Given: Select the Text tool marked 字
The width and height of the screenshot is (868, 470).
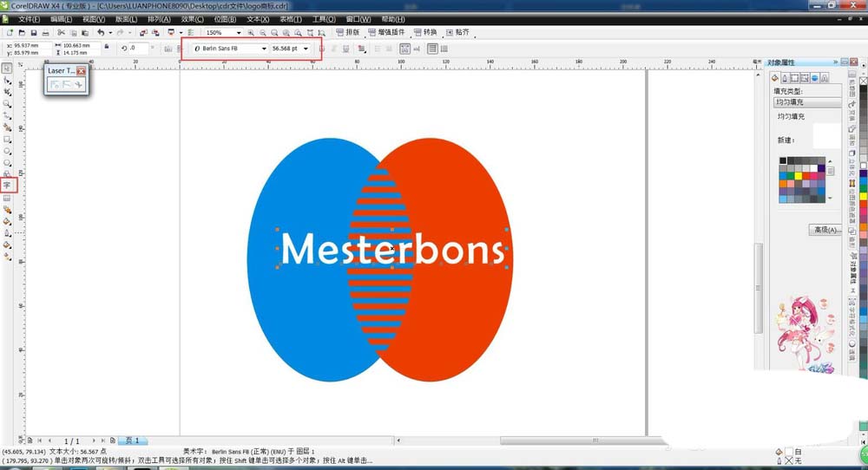Looking at the screenshot, I should click(x=7, y=186).
